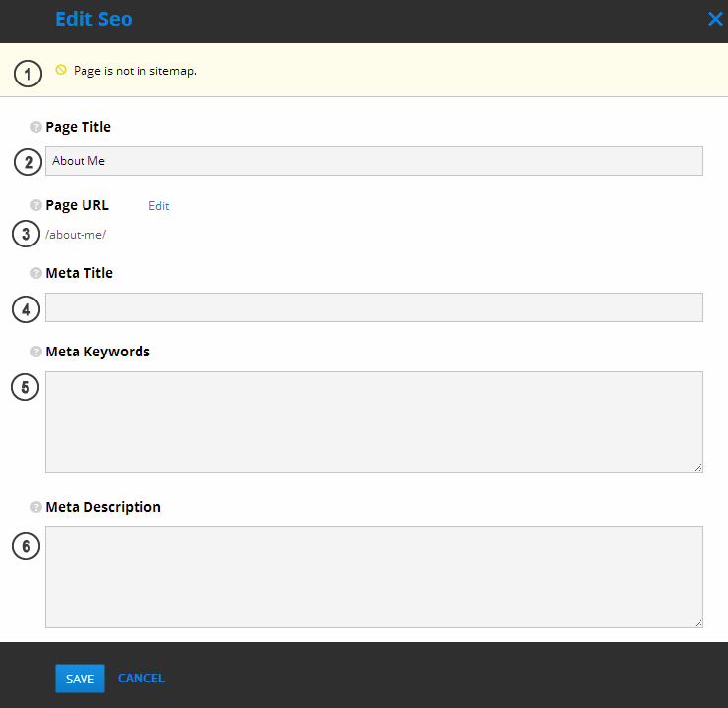This screenshot has height=708, width=728.
Task: Click help icon beside Page Title
Action: (36, 127)
